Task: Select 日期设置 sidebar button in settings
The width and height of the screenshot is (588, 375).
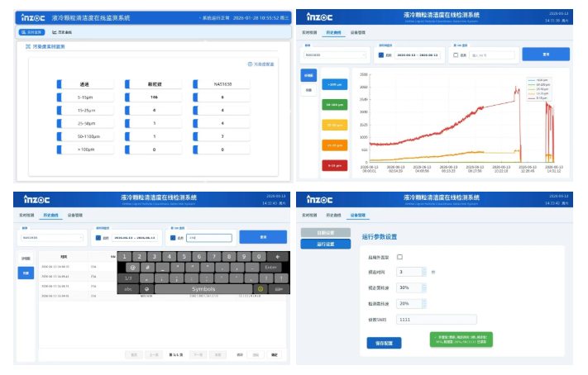Action: coord(326,233)
